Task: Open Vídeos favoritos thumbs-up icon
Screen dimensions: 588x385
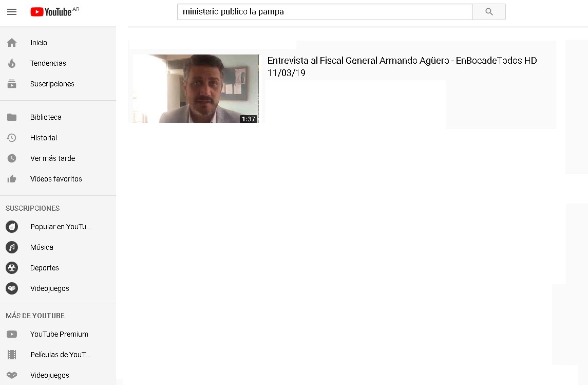Action: [x=12, y=179]
